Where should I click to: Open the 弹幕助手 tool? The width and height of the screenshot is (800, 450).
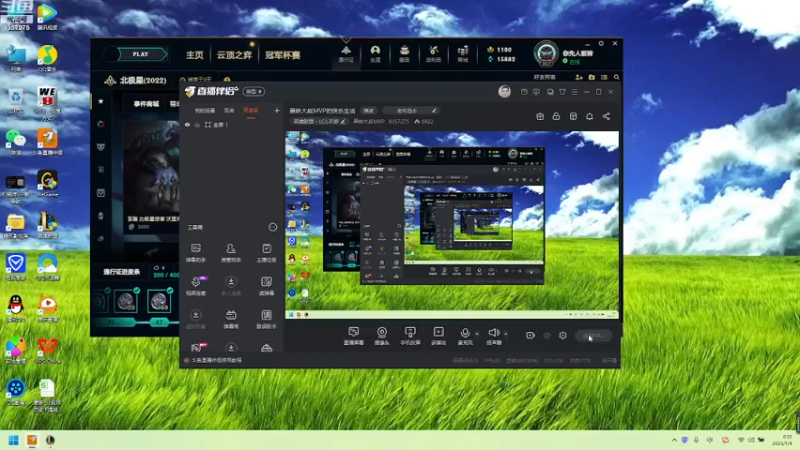(x=196, y=253)
